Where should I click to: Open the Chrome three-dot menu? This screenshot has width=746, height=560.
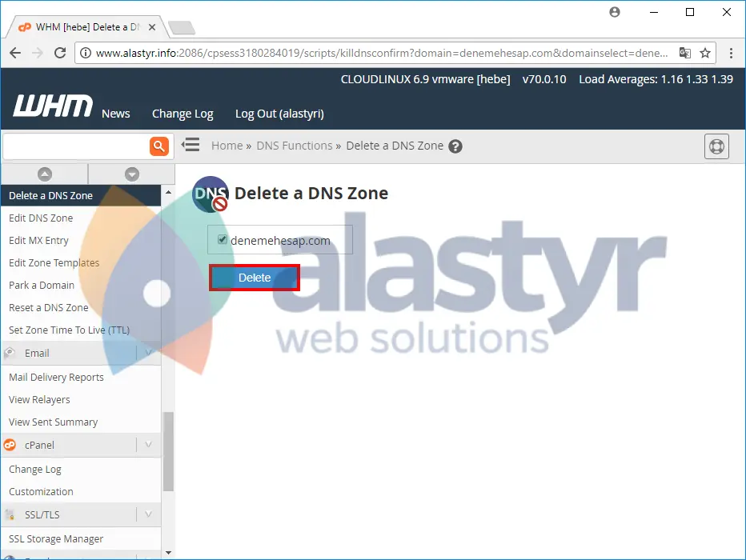click(x=732, y=53)
